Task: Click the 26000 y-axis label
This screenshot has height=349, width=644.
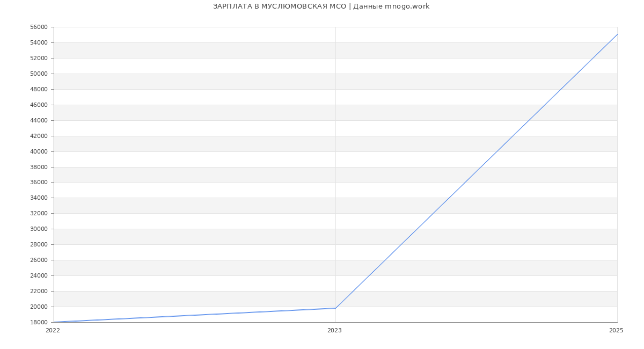Action: (x=39, y=260)
